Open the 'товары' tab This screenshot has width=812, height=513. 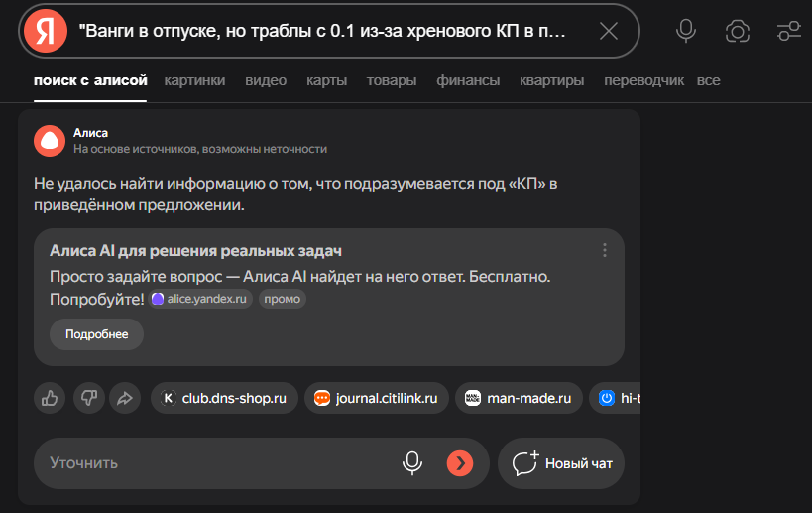click(392, 80)
